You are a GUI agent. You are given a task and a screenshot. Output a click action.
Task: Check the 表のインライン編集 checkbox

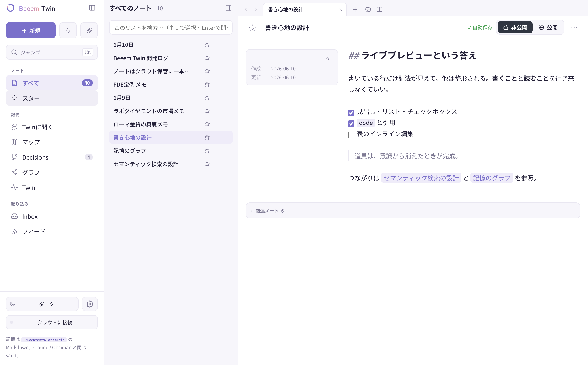tap(351, 135)
